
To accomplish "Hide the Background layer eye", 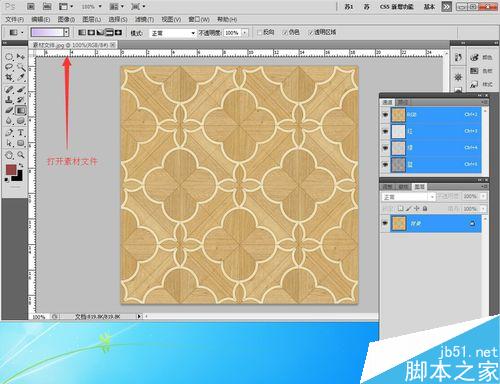I will coord(385,223).
